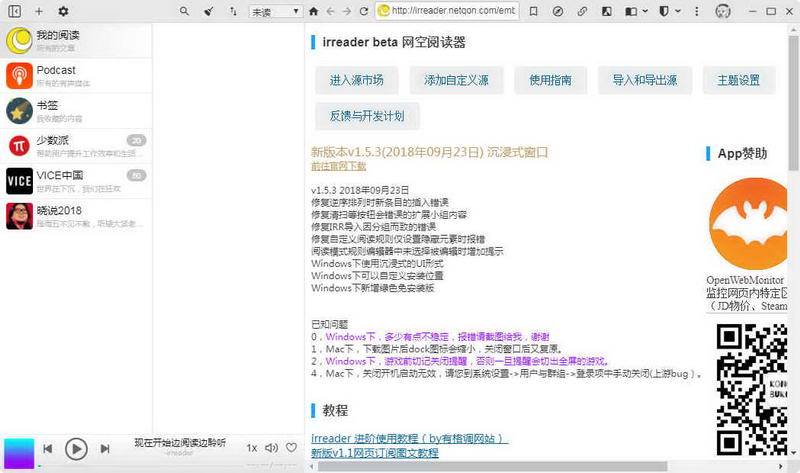The height and width of the screenshot is (473, 800).
Task: Select the 晓说2018 feed
Action: [x=76, y=216]
